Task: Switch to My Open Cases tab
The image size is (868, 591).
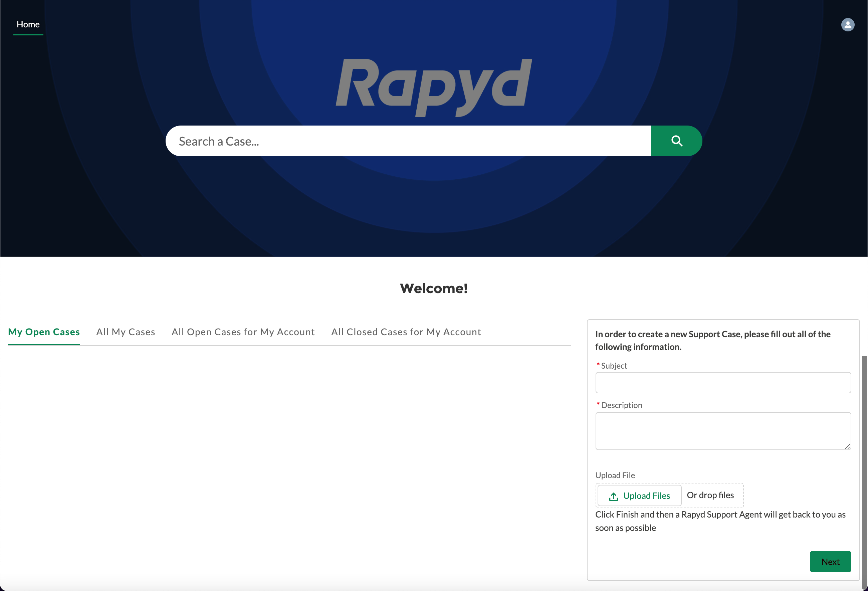Action: pyautogui.click(x=44, y=332)
